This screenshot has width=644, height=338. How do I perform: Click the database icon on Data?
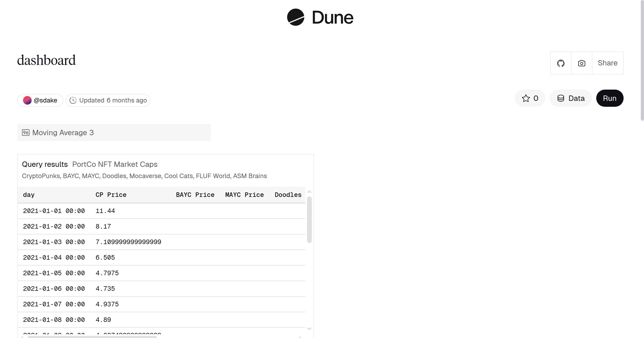[x=561, y=98]
